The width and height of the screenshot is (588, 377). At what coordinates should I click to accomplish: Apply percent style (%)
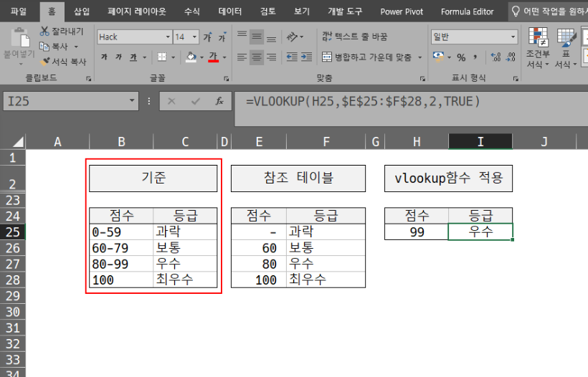click(461, 57)
